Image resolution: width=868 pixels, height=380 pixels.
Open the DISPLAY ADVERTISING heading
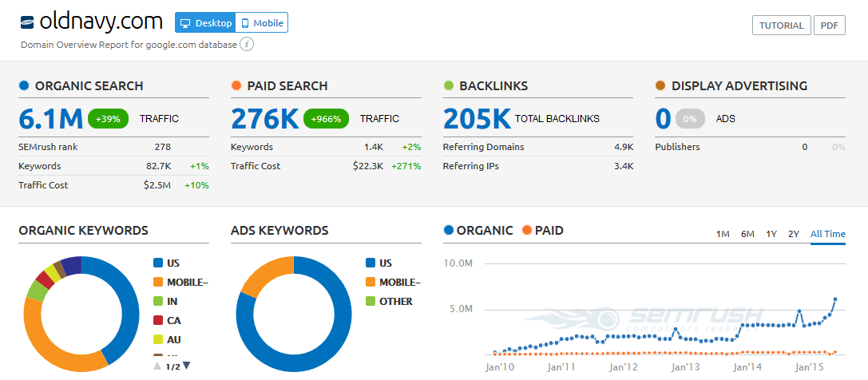click(739, 85)
